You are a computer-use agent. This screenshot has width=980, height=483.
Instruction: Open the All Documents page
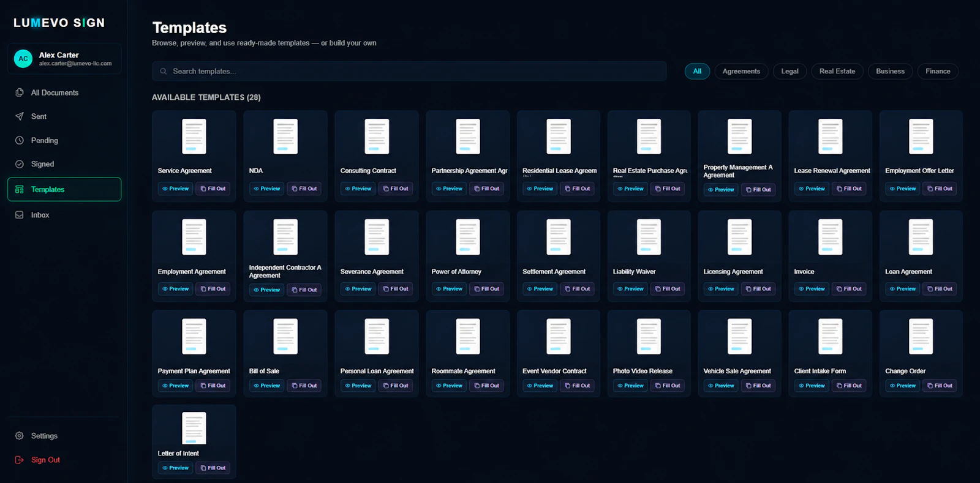(64, 92)
